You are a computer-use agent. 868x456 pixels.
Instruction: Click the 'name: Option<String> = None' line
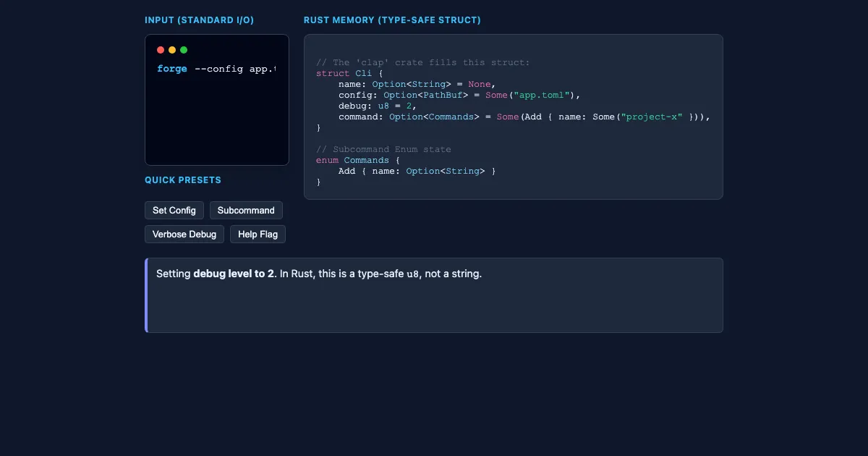click(417, 84)
